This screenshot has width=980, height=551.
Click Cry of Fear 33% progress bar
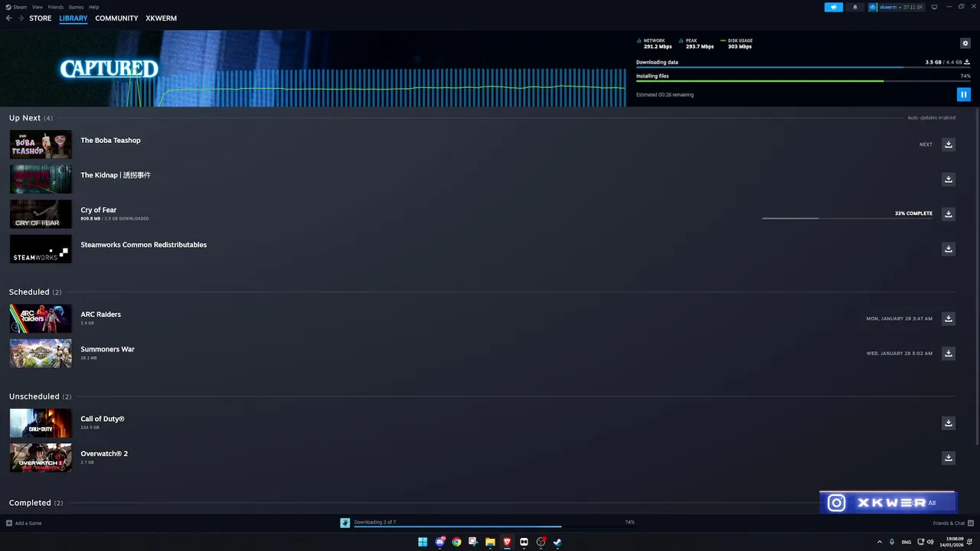coord(848,218)
